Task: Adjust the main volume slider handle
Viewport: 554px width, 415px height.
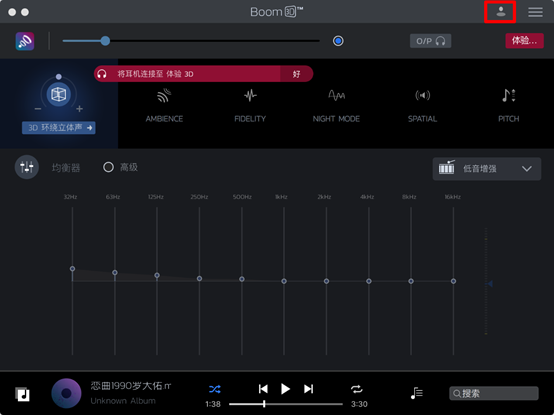Action: pyautogui.click(x=105, y=41)
